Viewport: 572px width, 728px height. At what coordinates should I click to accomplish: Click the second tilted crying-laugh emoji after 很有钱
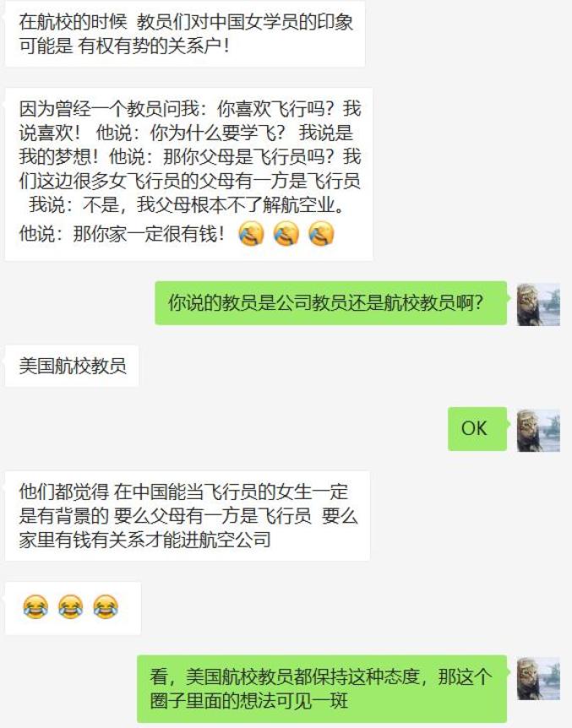coord(286,234)
